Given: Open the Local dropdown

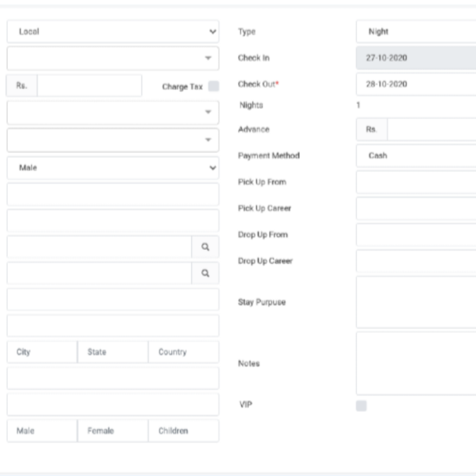Looking at the screenshot, I should pos(113,32).
